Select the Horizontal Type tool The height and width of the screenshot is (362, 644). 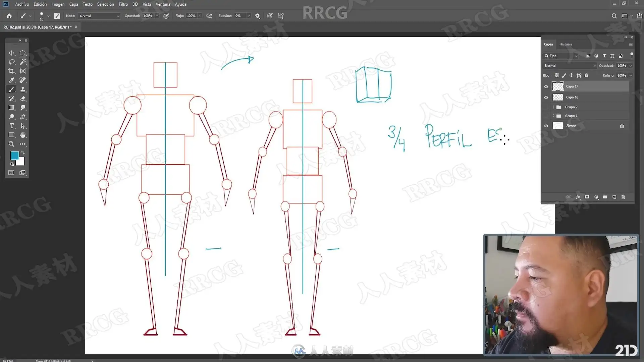click(x=11, y=126)
